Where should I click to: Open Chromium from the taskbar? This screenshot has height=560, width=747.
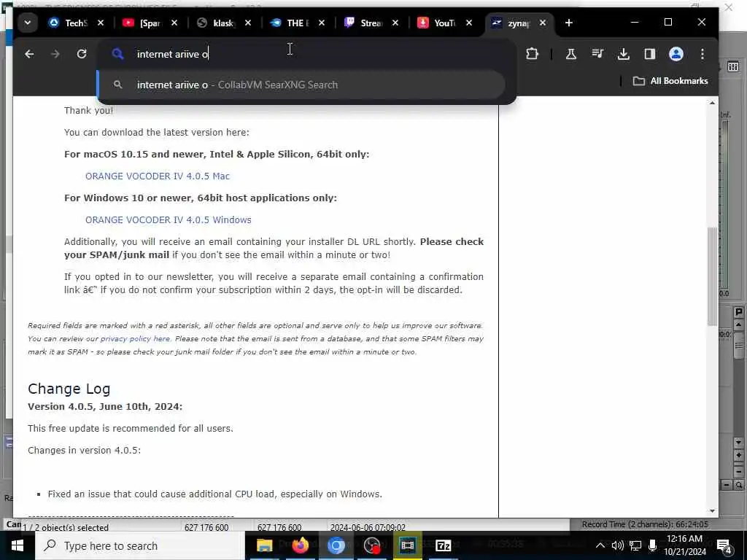pos(336,545)
